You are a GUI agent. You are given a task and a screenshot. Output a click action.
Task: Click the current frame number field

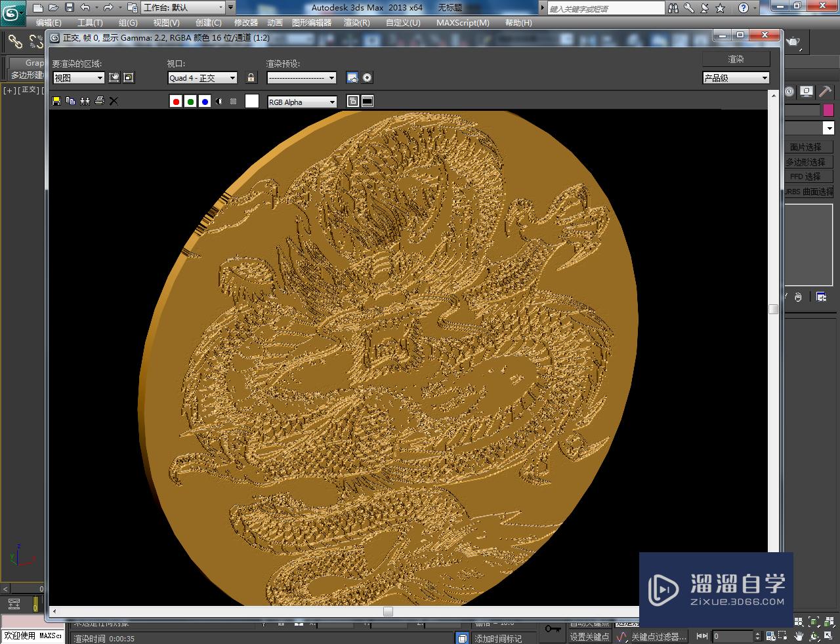[x=732, y=636]
